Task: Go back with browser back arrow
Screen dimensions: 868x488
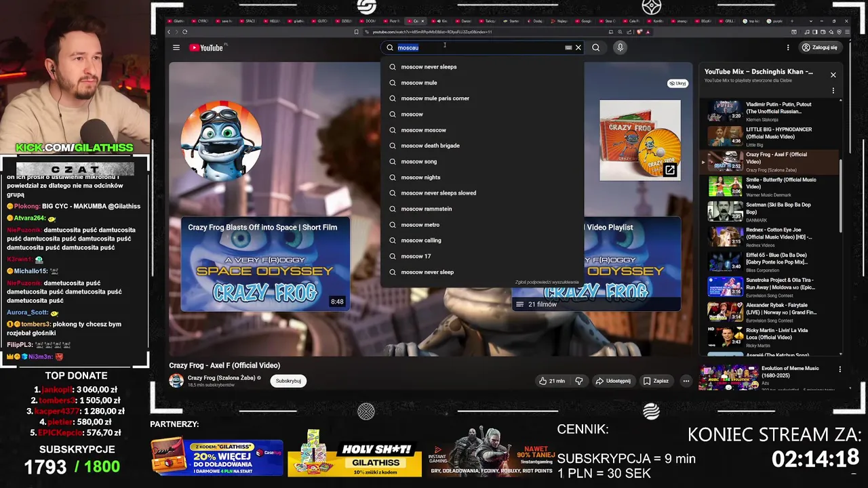Action: point(170,32)
